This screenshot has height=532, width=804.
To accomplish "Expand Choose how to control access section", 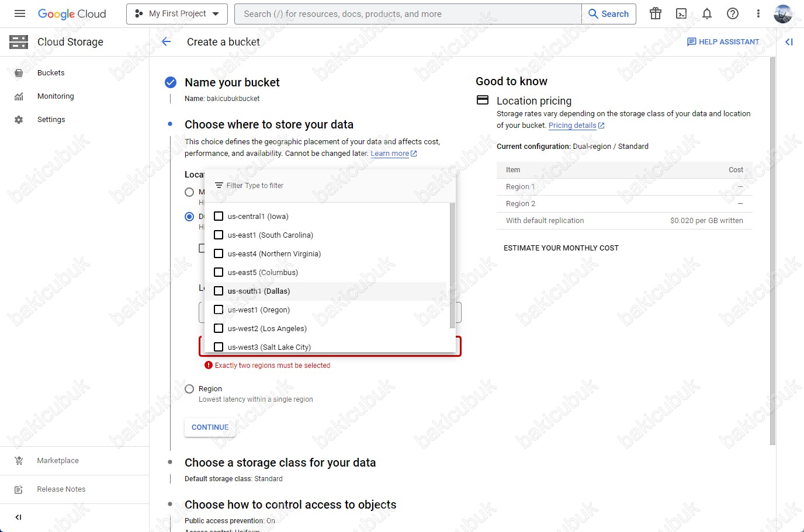I will pyautogui.click(x=290, y=505).
